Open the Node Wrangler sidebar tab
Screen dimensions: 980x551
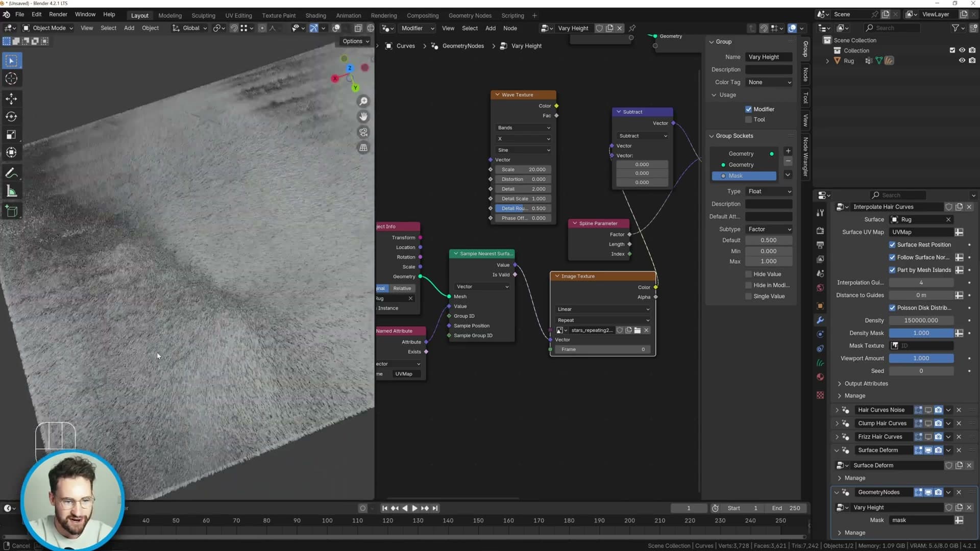tap(805, 157)
